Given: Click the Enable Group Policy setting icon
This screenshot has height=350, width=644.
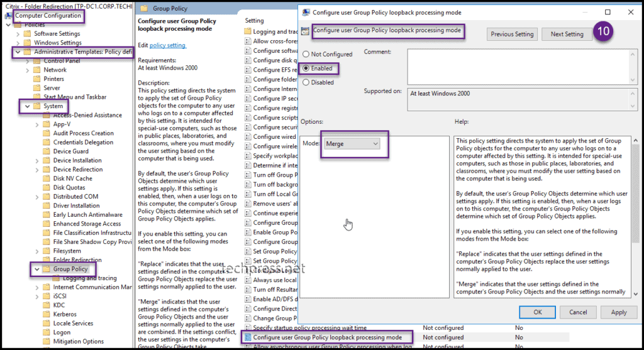Looking at the screenshot, I should pos(248,232).
